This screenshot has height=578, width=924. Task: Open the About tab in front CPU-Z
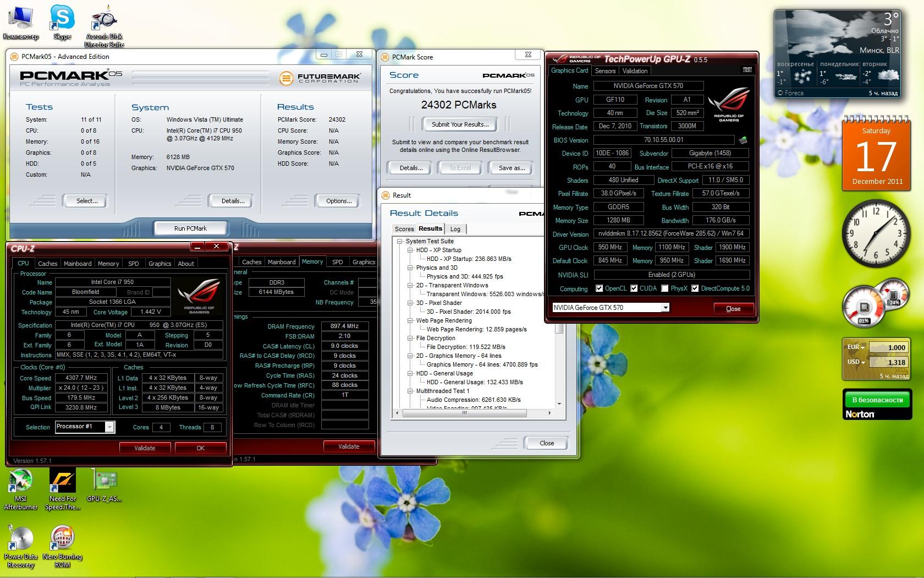[186, 264]
